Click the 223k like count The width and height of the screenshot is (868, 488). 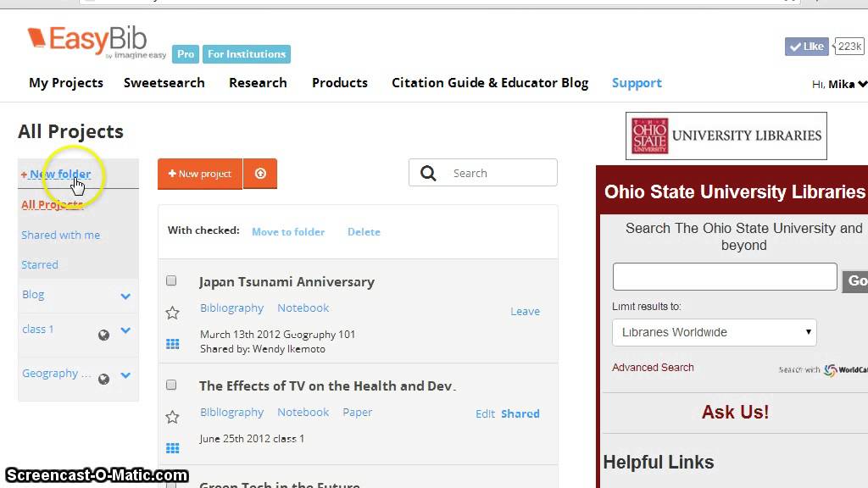coord(849,47)
